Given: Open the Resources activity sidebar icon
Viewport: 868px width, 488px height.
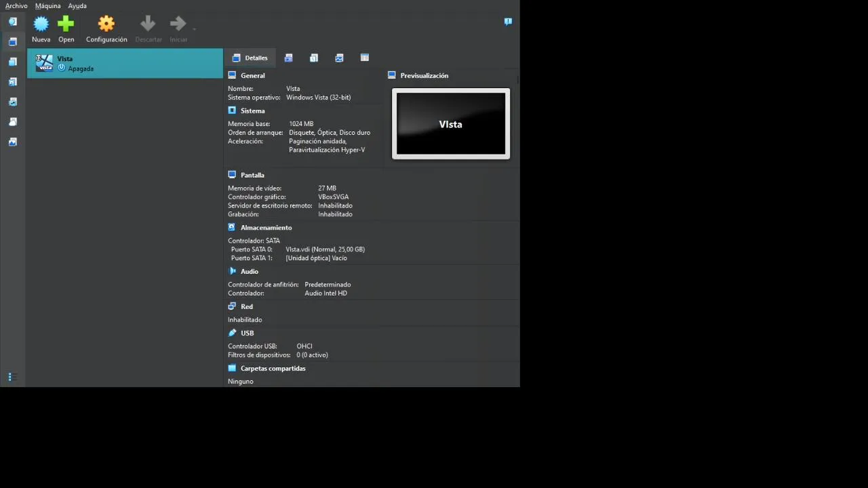Looking at the screenshot, I should (12, 142).
